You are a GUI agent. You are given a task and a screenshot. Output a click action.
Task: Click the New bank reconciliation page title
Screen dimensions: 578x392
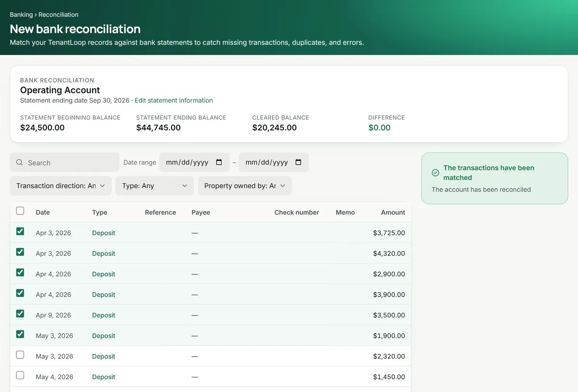(75, 29)
